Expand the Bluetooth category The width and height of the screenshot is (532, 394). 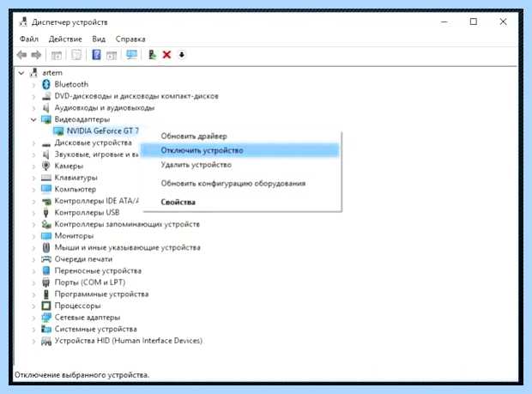coord(33,84)
